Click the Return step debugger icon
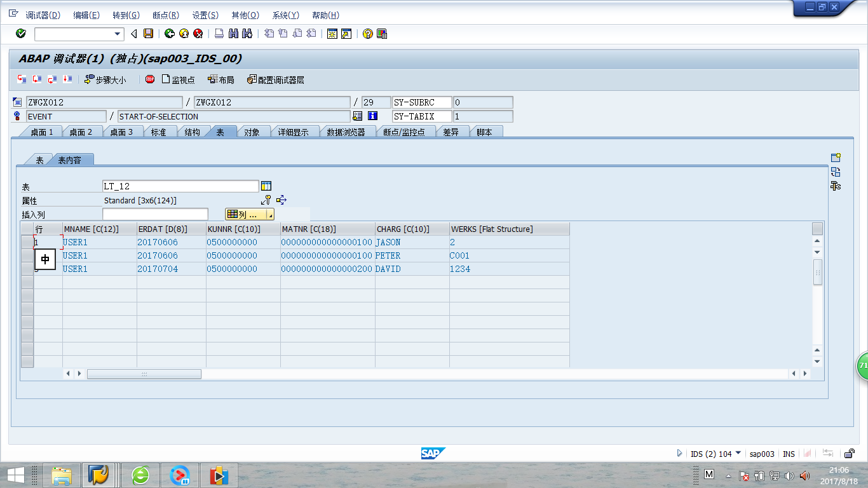The image size is (868, 488). click(53, 79)
